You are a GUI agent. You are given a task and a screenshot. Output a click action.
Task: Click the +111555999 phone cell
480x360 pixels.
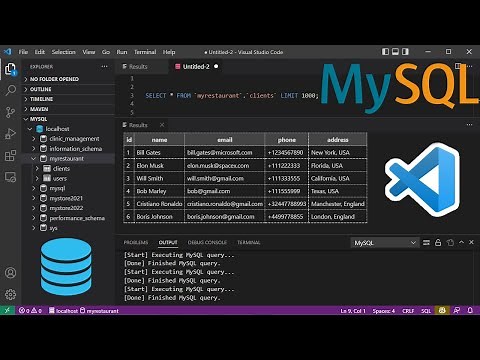click(x=286, y=191)
